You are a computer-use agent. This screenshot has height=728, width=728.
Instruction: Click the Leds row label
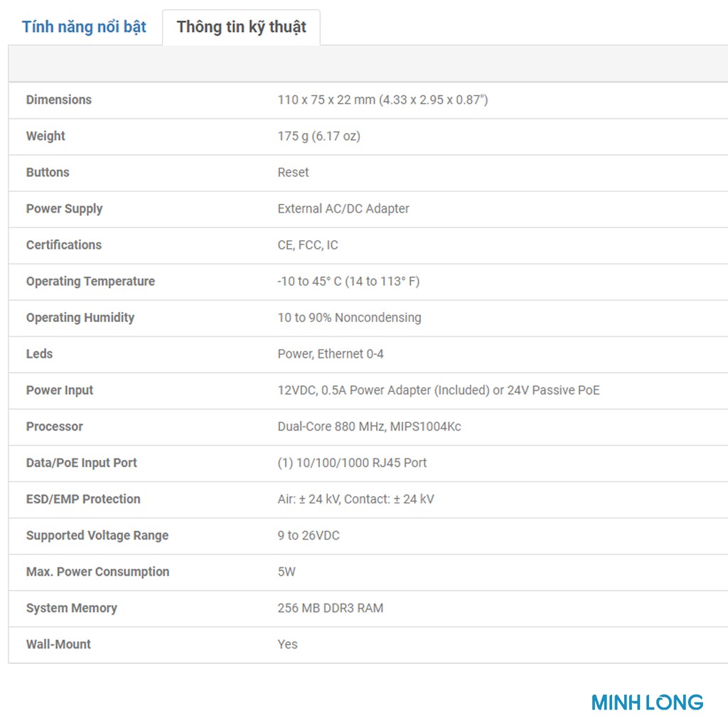(39, 353)
